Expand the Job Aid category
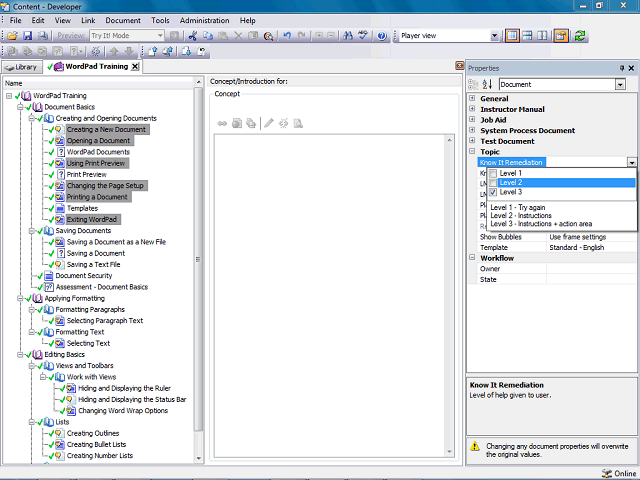 coord(472,119)
